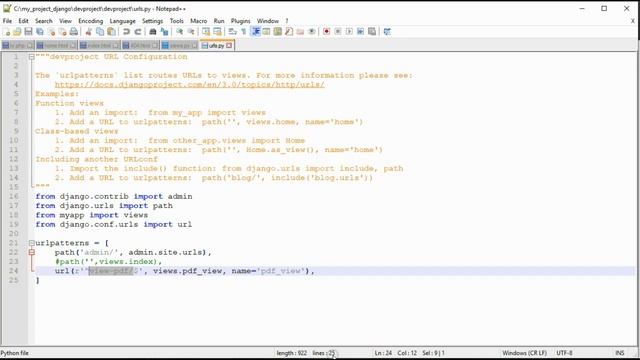Redo the edit from the toolbar

[138, 32]
